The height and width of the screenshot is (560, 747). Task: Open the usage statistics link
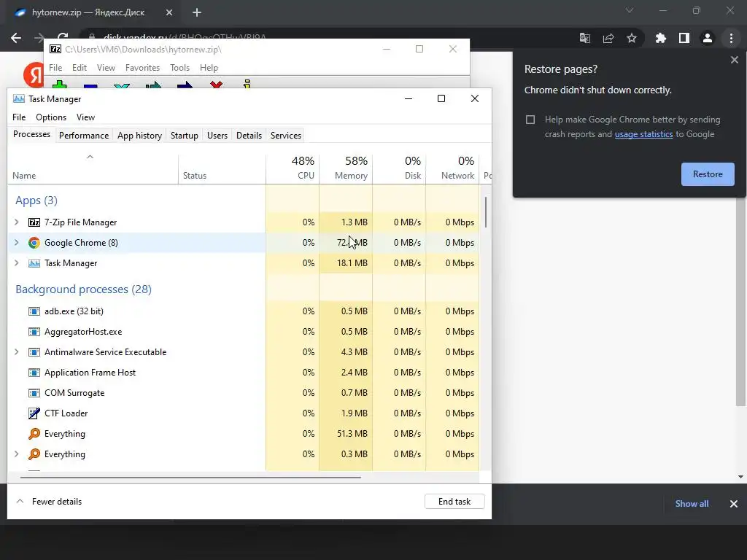coord(643,134)
